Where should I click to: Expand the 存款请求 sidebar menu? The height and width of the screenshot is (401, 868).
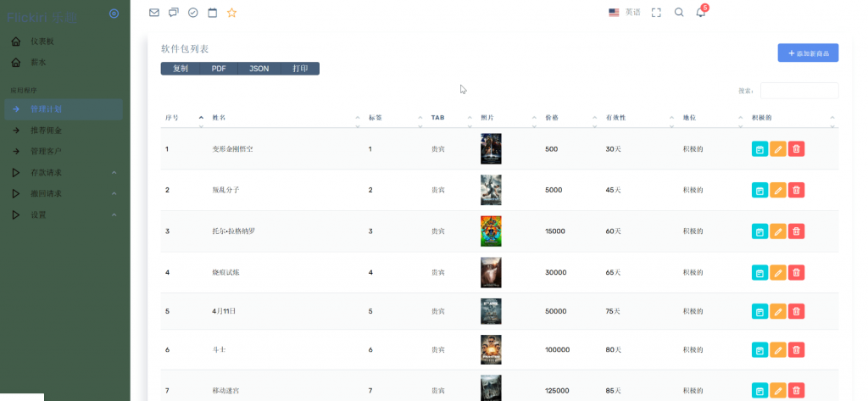(x=64, y=173)
